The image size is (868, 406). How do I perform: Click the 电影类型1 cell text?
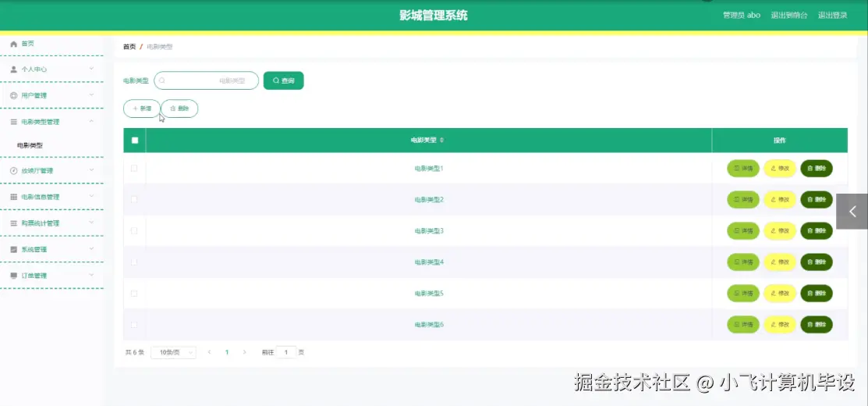(429, 169)
